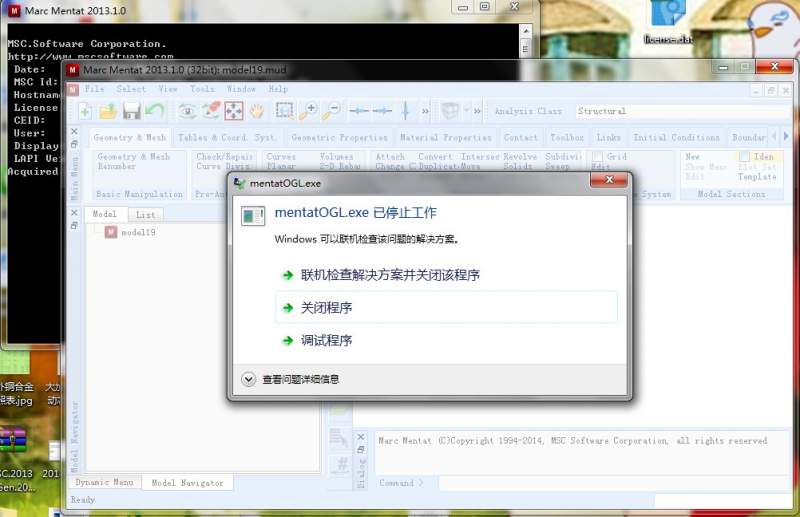800x517 pixels.
Task: Click the Command input field
Action: tap(613, 483)
